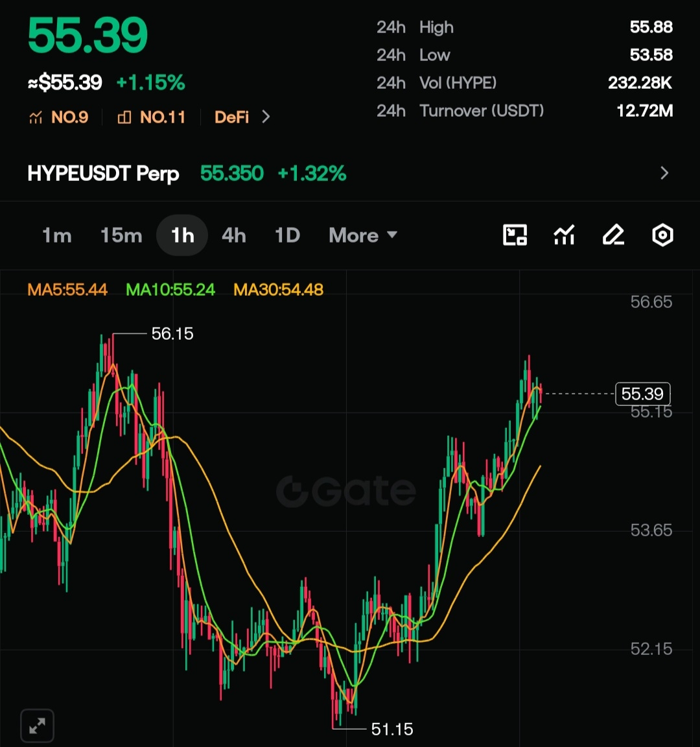Tap the volume rank NO.11 icon
The image size is (700, 747).
[x=124, y=117]
